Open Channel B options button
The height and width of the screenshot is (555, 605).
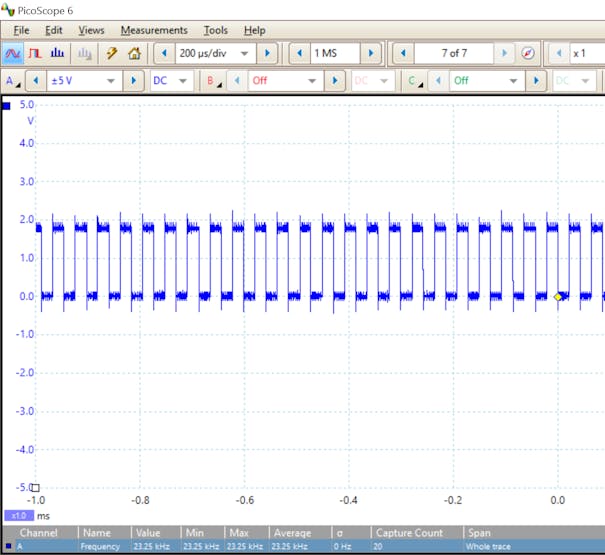pyautogui.click(x=214, y=81)
